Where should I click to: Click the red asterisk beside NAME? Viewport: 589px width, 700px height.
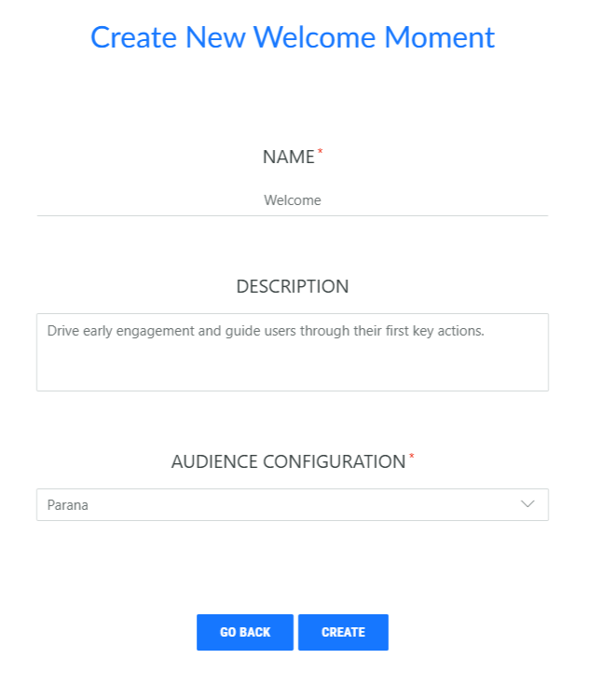pyautogui.click(x=321, y=150)
